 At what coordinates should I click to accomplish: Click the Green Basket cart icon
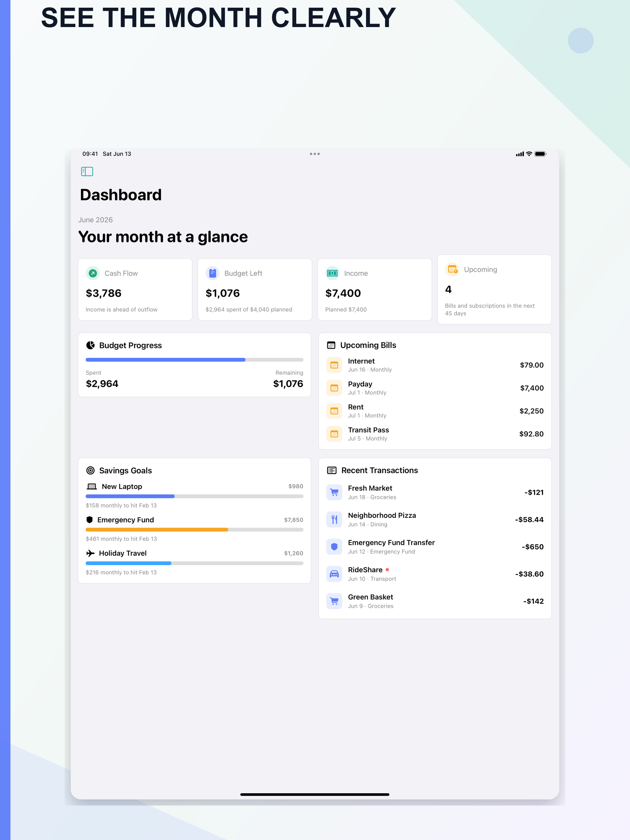(x=334, y=601)
